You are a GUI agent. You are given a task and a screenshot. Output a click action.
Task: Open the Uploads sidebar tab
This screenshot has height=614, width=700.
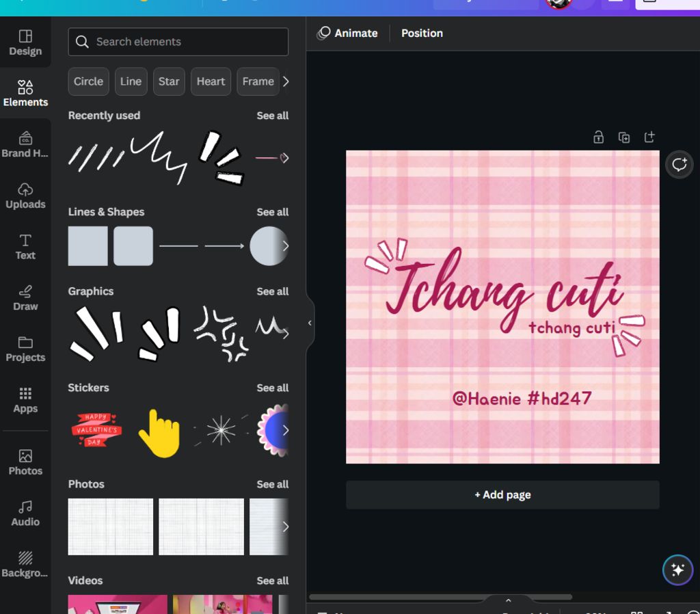pos(25,195)
